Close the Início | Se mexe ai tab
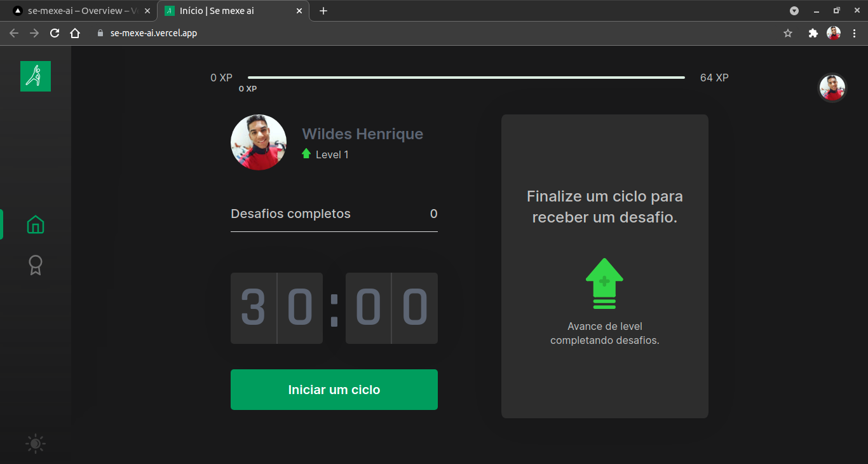 point(298,11)
